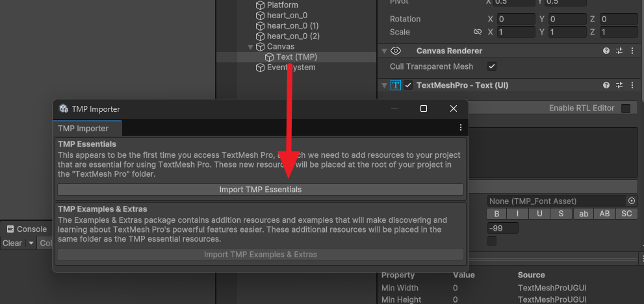The width and height of the screenshot is (644, 304).
Task: Toggle constrained proportions scale link icon
Action: (477, 32)
